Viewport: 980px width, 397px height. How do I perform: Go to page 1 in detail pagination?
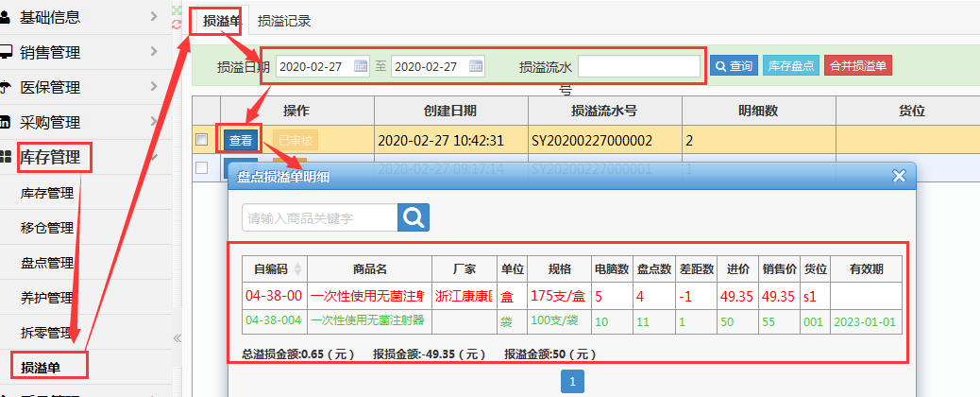pyautogui.click(x=572, y=381)
